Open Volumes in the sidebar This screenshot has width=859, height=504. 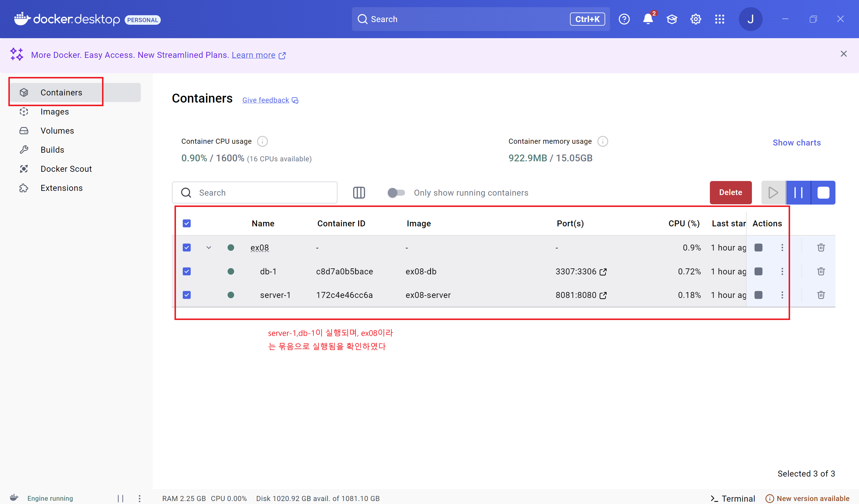57,131
